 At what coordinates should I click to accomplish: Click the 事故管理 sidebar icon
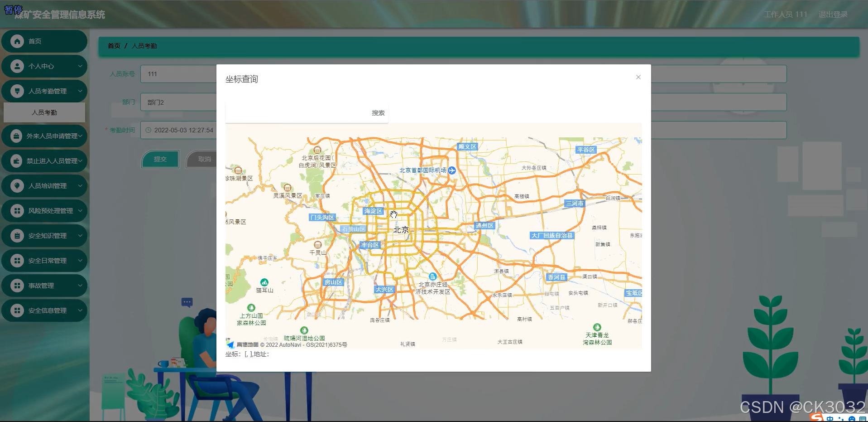click(17, 285)
